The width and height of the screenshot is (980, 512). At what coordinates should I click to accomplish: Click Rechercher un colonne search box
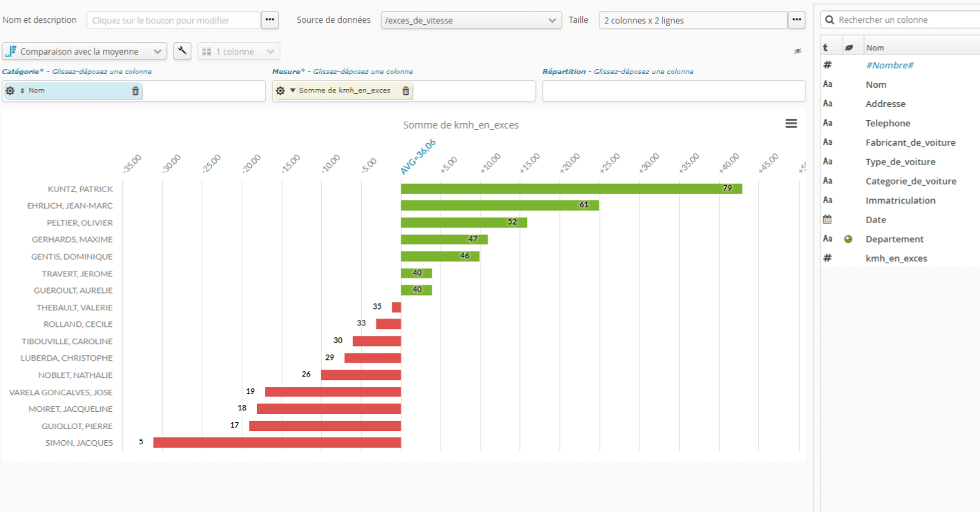(x=901, y=20)
